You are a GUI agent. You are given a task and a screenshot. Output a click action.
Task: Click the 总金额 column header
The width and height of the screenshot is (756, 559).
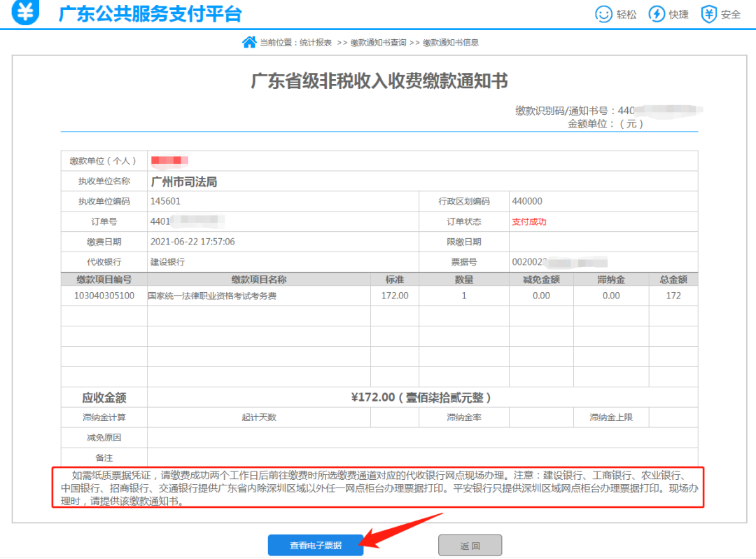tap(673, 279)
